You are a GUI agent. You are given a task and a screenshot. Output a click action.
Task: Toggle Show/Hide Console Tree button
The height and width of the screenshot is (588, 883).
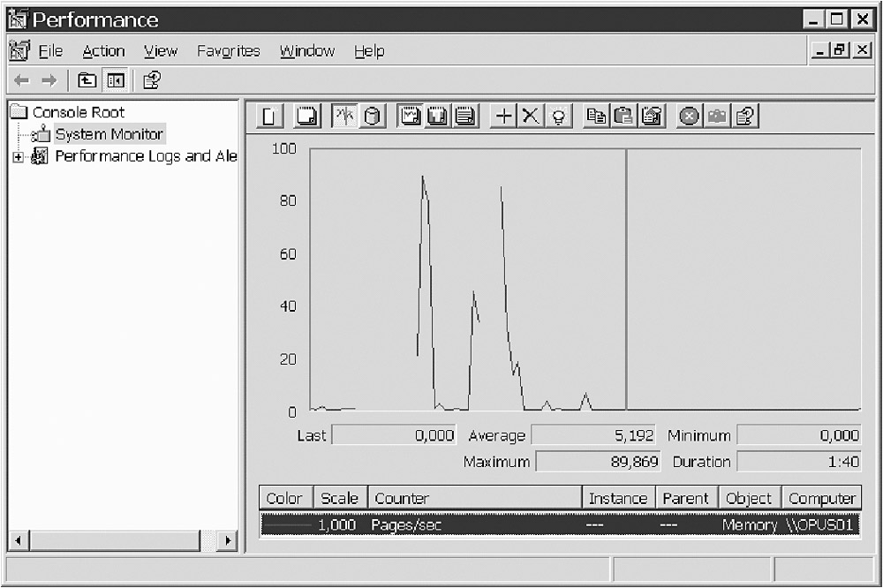pyautogui.click(x=114, y=81)
